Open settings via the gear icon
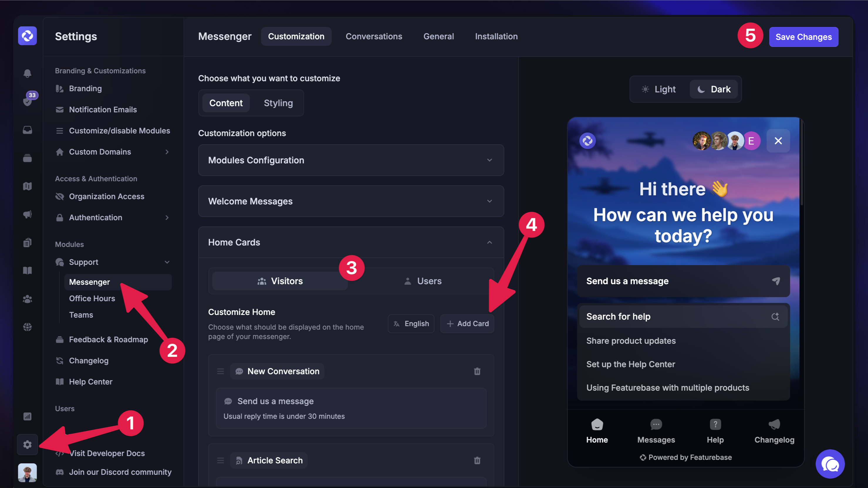This screenshot has width=868, height=488. click(x=27, y=445)
